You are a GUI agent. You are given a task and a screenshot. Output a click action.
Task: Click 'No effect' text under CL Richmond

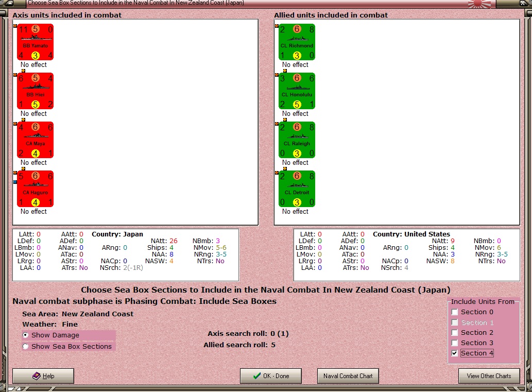pos(295,64)
